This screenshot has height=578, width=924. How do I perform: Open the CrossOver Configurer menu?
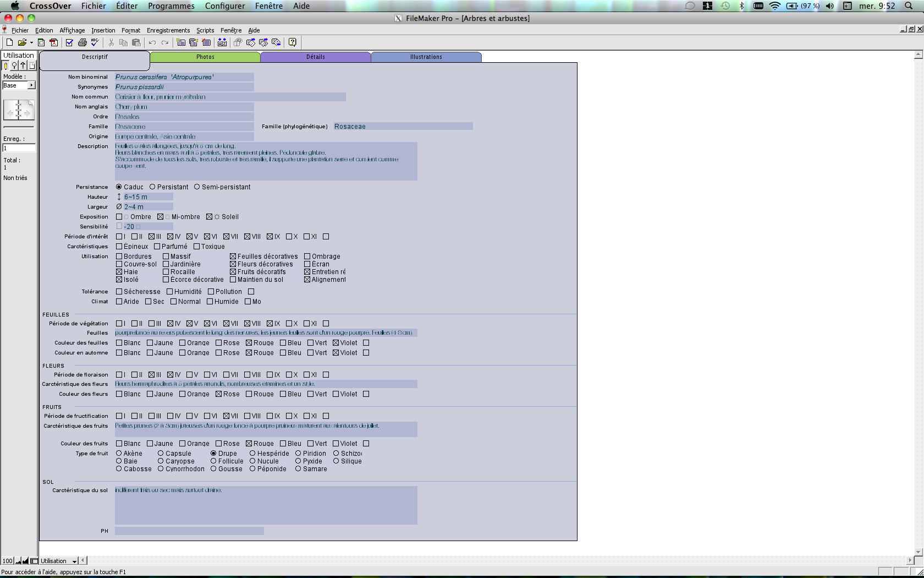(x=225, y=6)
